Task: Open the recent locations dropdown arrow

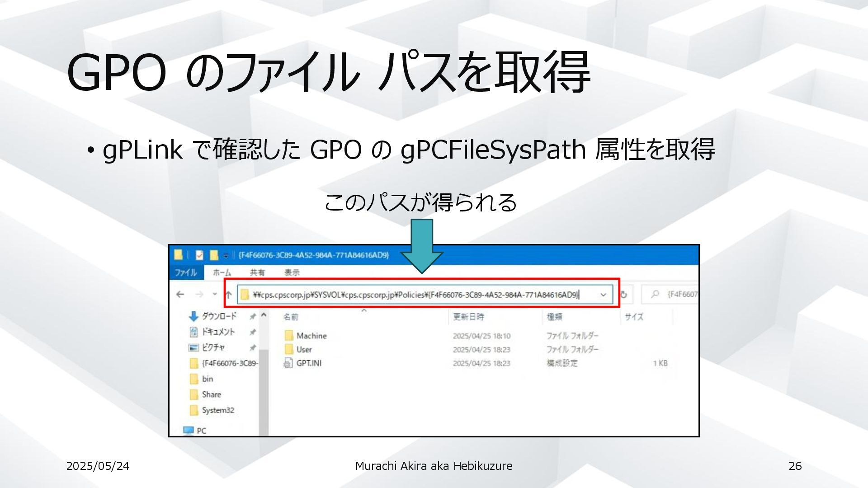Action: point(215,295)
